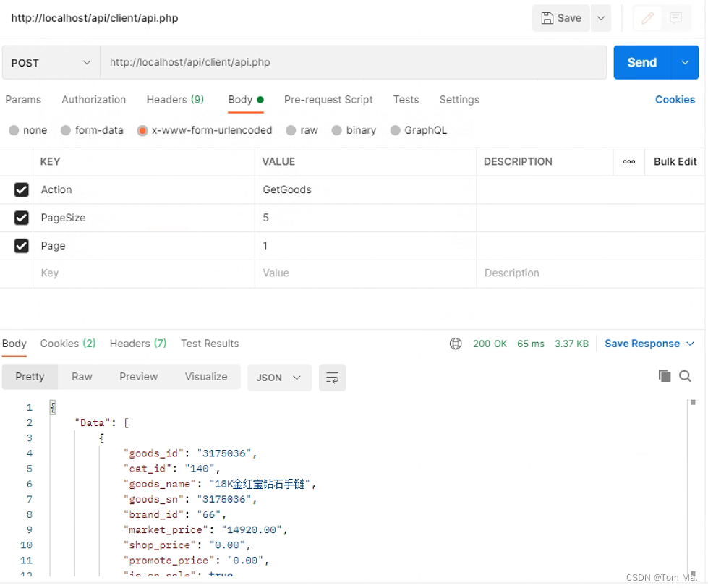Open the POST method dropdown
Image resolution: width=708 pixels, height=588 pixels.
(x=50, y=62)
